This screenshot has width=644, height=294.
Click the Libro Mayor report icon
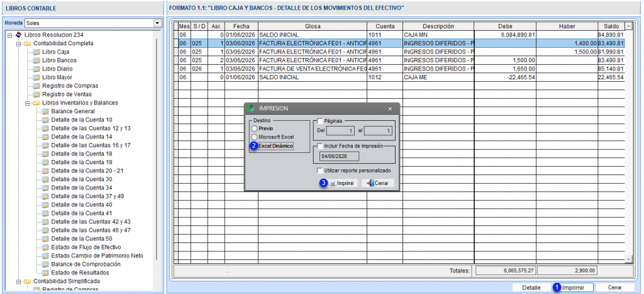[36, 77]
